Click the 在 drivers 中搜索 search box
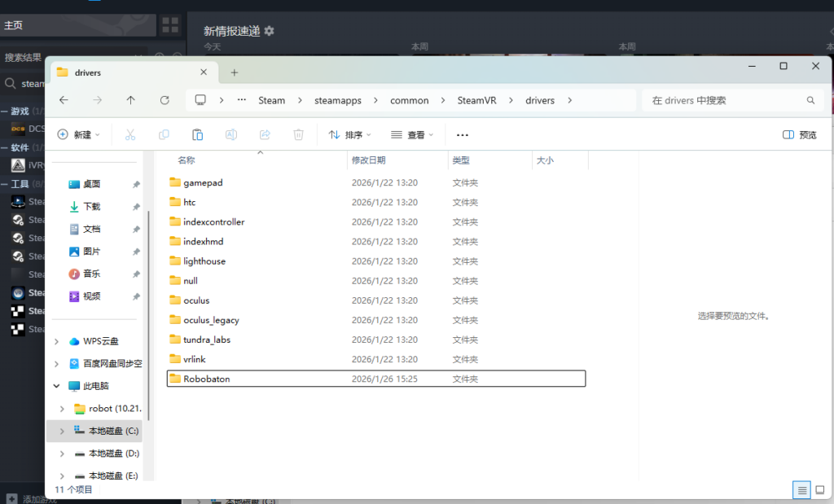834x504 pixels. point(725,100)
